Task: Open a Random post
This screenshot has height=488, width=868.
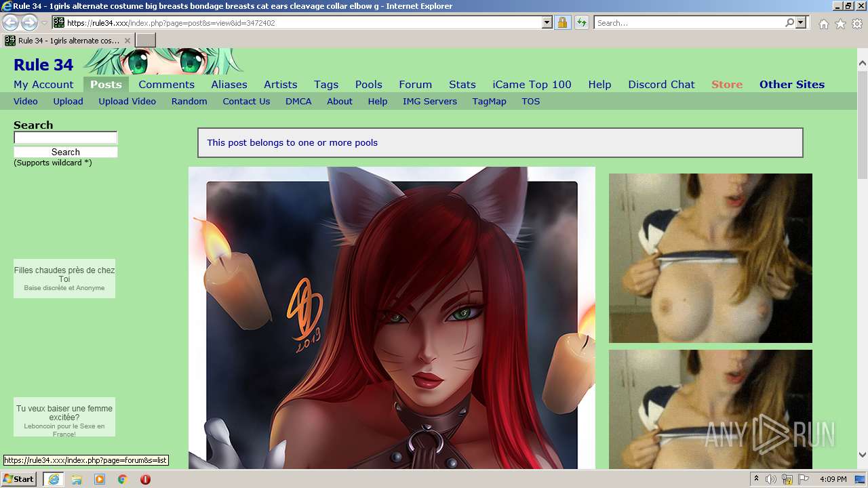Action: 189,101
